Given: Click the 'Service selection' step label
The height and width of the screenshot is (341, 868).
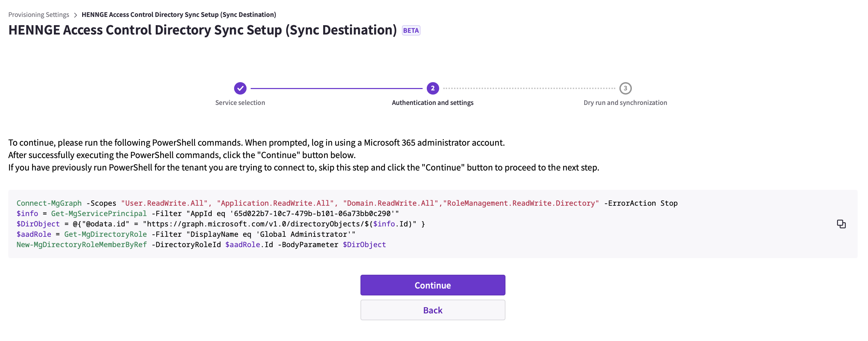Looking at the screenshot, I should tap(240, 103).
